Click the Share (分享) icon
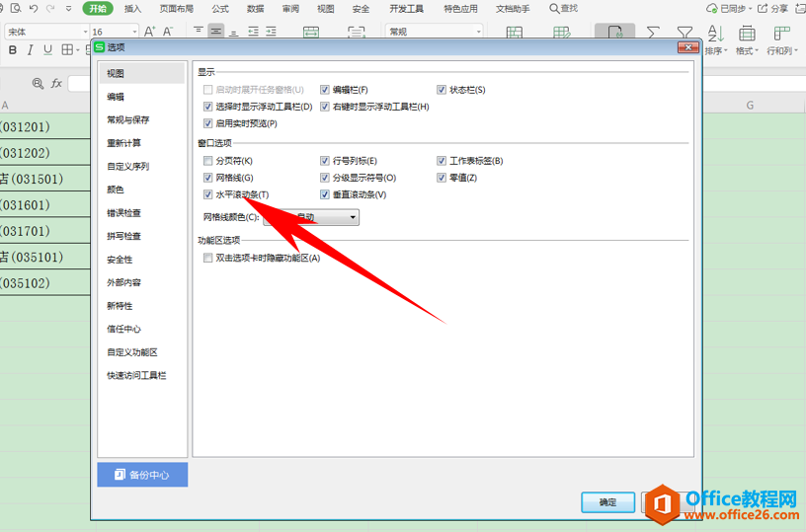This screenshot has width=806, height=532. 772,8
